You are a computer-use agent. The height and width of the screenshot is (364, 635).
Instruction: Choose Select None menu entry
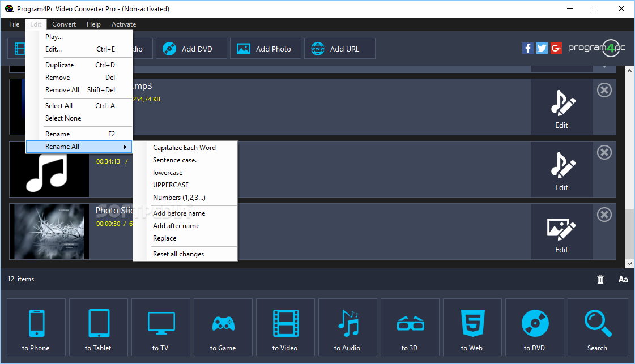(x=79, y=118)
